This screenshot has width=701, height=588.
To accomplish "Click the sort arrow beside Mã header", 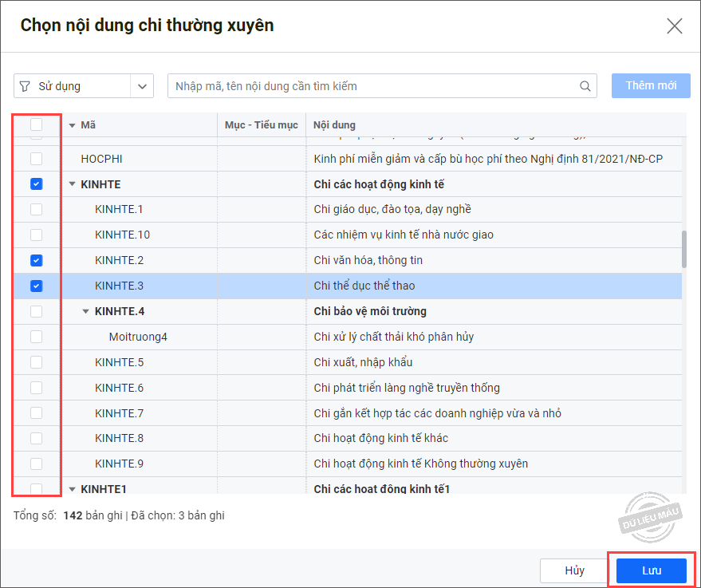I will (x=72, y=125).
